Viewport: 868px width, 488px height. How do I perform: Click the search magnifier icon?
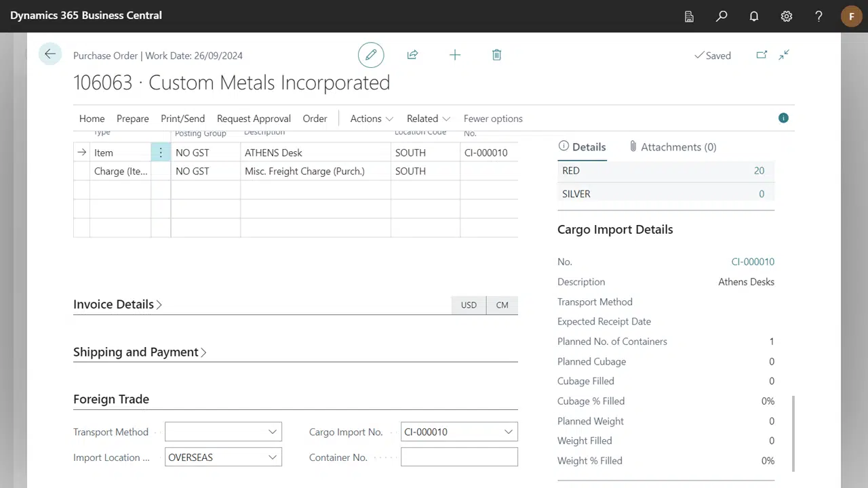coord(722,16)
